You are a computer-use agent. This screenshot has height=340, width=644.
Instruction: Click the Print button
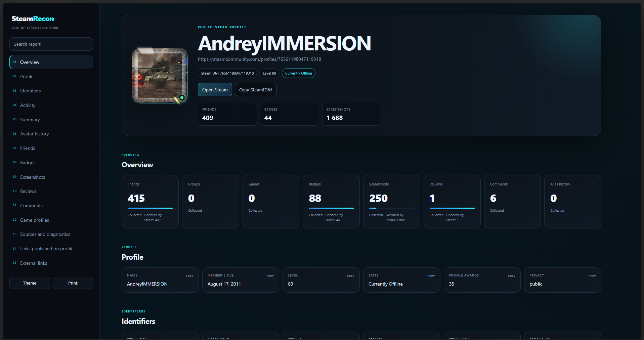(x=73, y=283)
